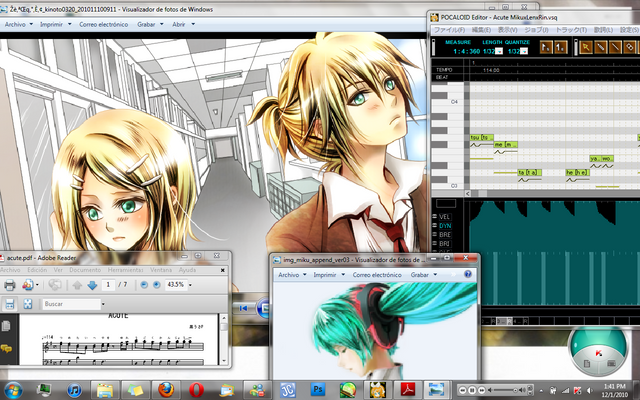This screenshot has height=400, width=640.
Task: Click the Buscar search field
Action: pyautogui.click(x=71, y=304)
